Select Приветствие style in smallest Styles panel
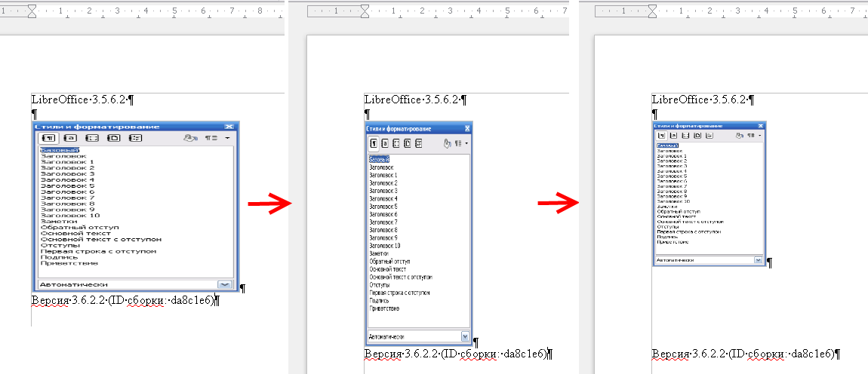The image size is (868, 374). pyautogui.click(x=673, y=242)
